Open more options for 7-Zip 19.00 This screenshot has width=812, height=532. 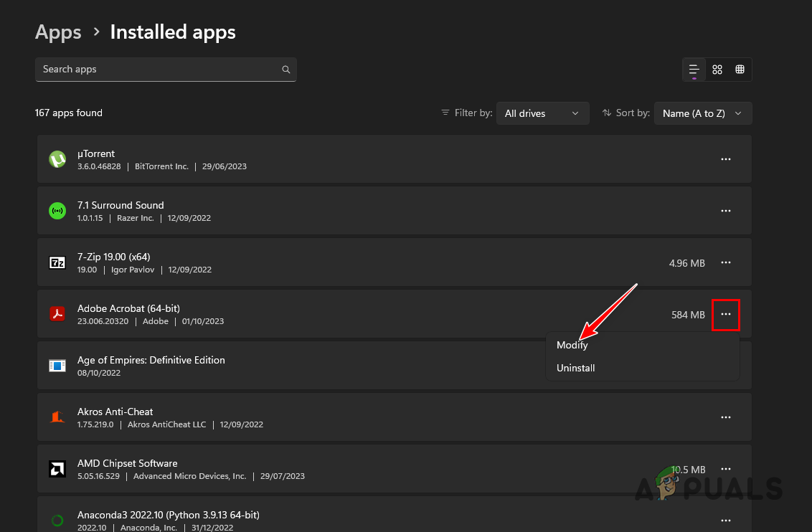pyautogui.click(x=726, y=262)
